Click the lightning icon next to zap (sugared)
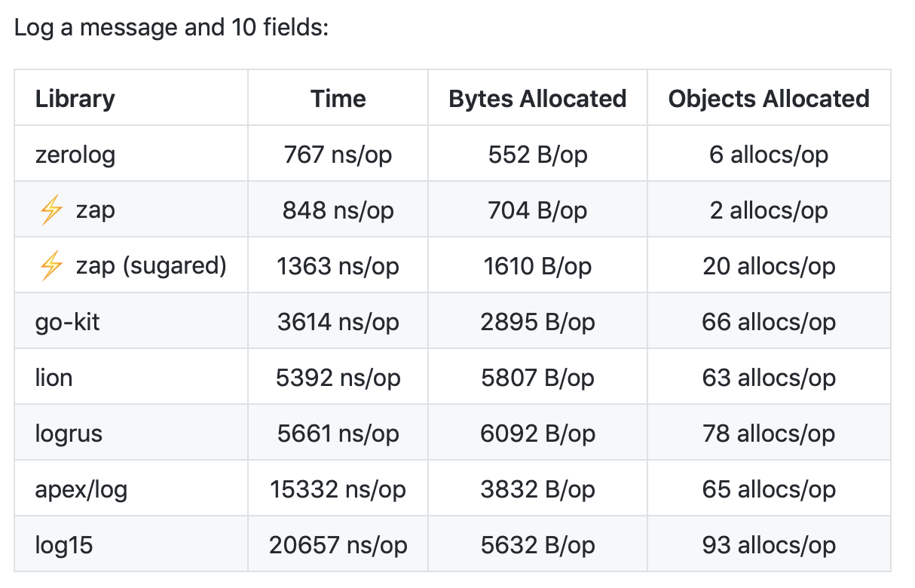This screenshot has width=915, height=588. click(50, 266)
